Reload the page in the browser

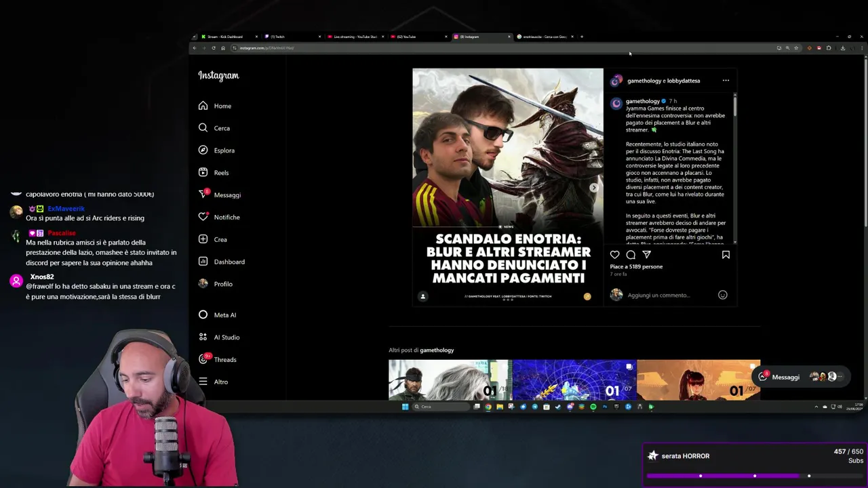tap(214, 48)
